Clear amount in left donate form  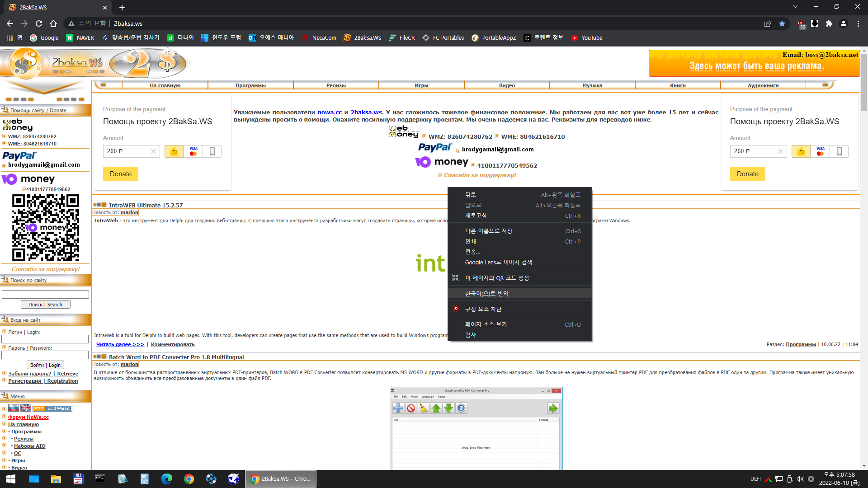tap(153, 151)
